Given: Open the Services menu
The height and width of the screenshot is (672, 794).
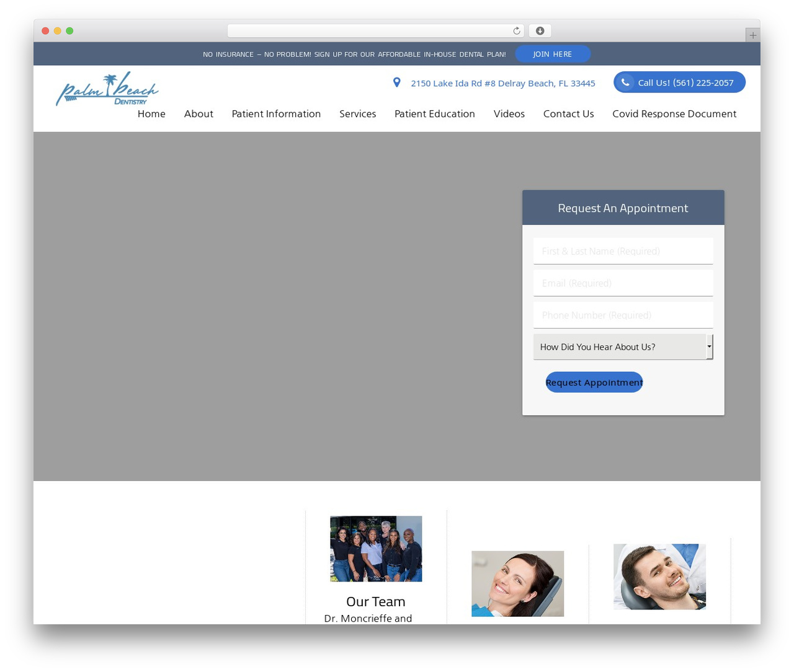Looking at the screenshot, I should point(357,114).
